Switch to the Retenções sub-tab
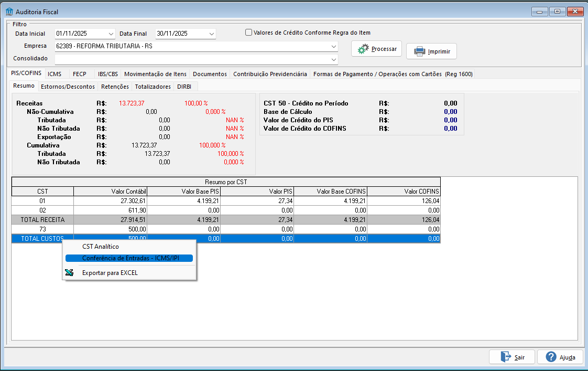Viewport: 588px width, 371px height. click(x=115, y=87)
